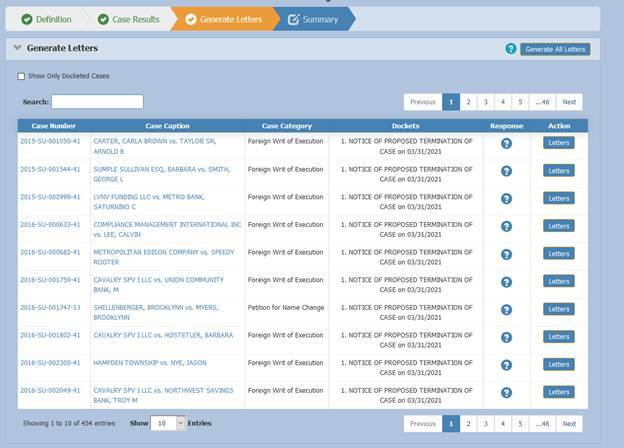The height and width of the screenshot is (448, 624).
Task: Click Letters button for SUMPLE SULLIVAN ESQ case
Action: [559, 171]
